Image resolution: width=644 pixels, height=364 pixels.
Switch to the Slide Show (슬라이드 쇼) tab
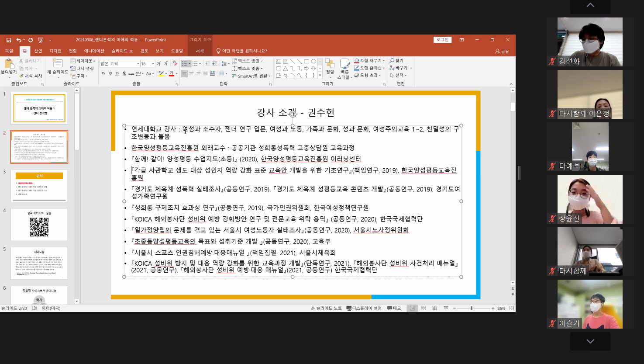(x=122, y=51)
